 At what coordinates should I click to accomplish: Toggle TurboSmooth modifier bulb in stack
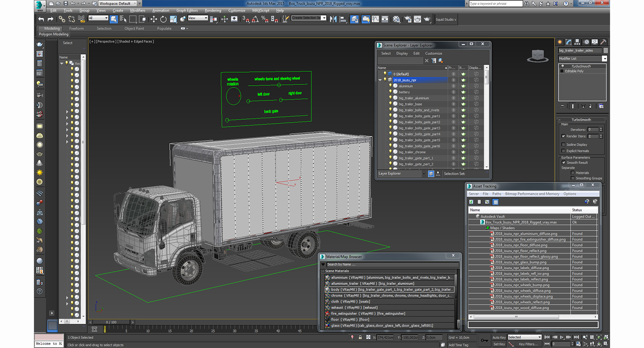(x=562, y=66)
